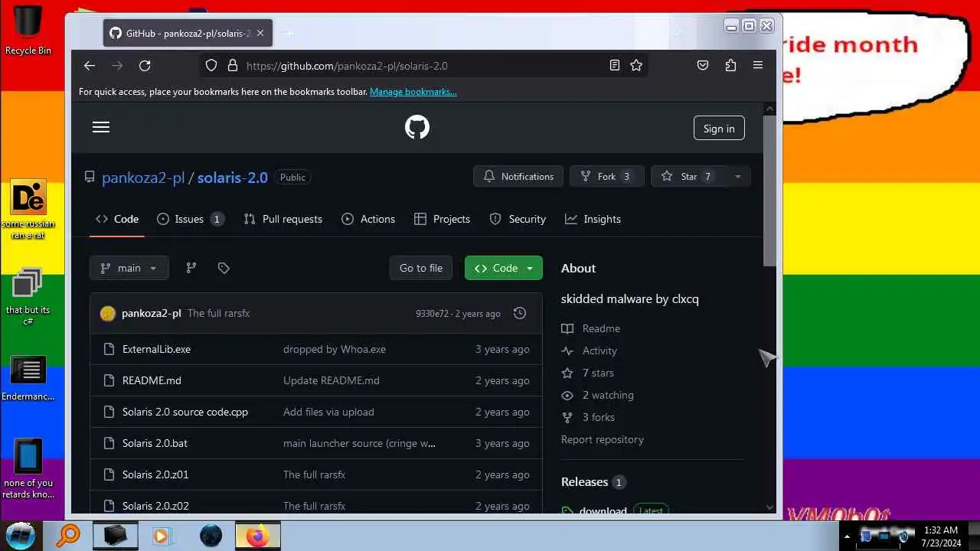The image size is (980, 551).
Task: View tags icon in repository toolbar
Action: (224, 268)
